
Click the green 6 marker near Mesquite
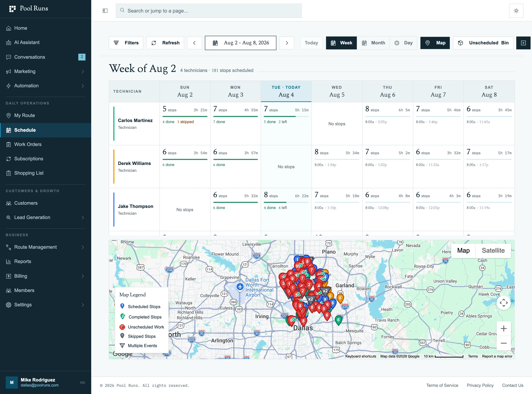[x=339, y=320]
